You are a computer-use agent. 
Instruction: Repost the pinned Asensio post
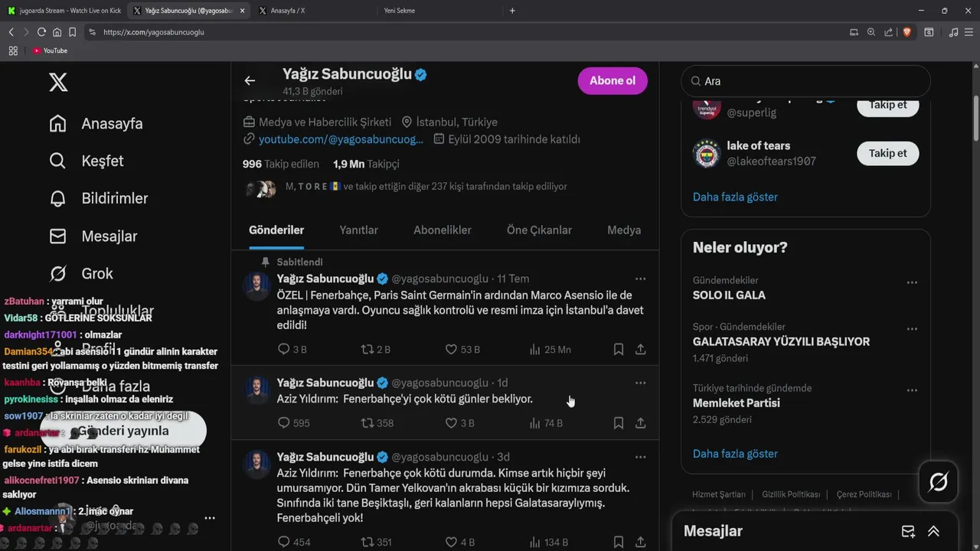375,349
